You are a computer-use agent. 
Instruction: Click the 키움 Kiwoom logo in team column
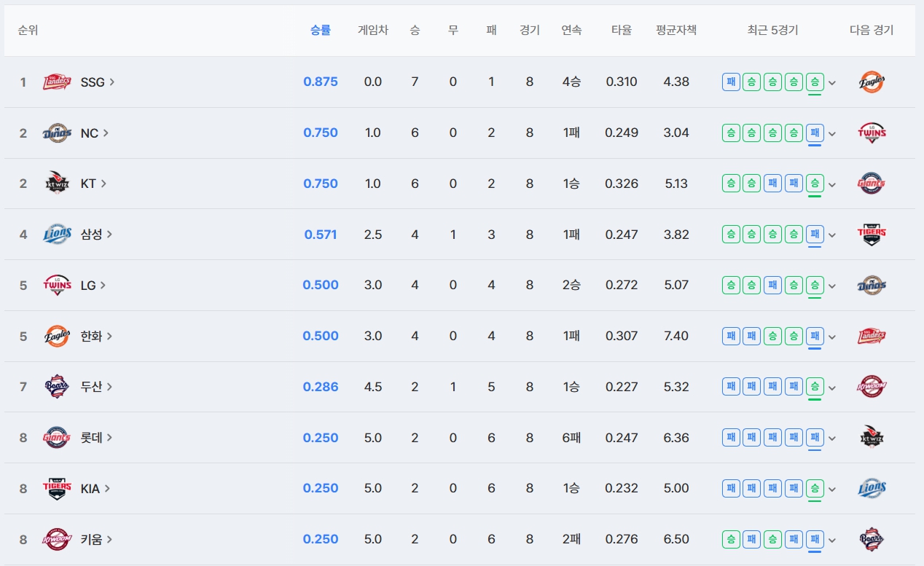coord(57,540)
